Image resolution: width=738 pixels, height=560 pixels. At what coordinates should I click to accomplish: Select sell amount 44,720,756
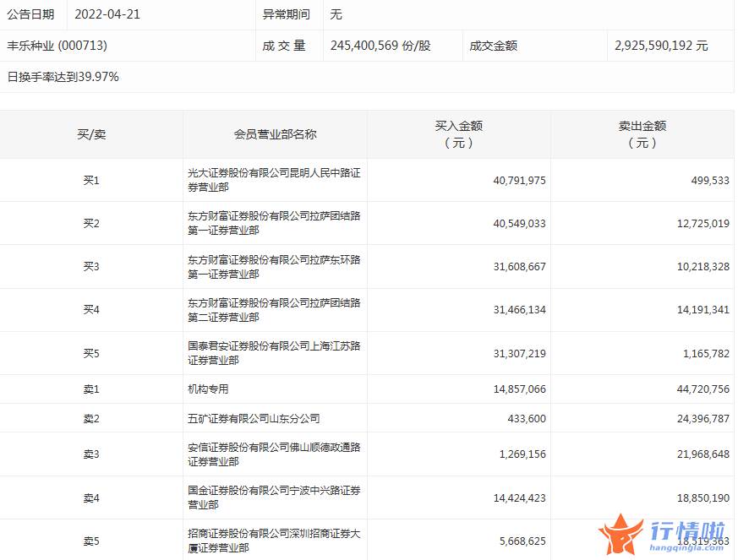tap(703, 389)
